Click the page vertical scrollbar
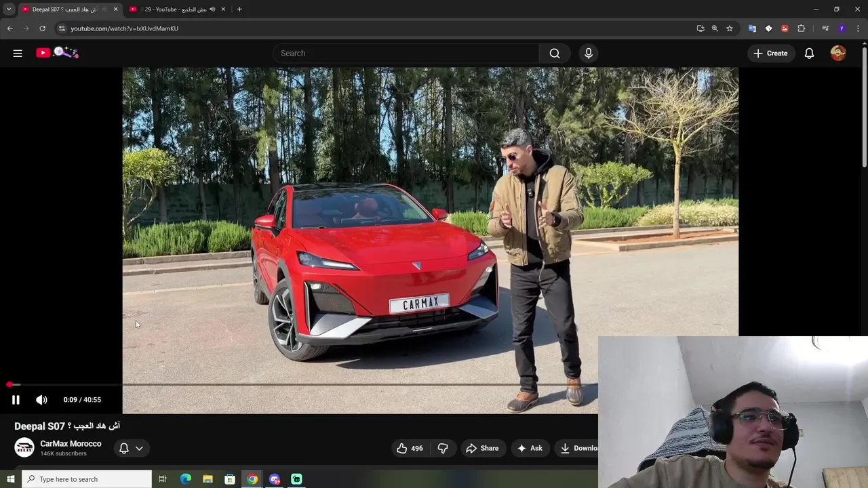 [x=864, y=108]
